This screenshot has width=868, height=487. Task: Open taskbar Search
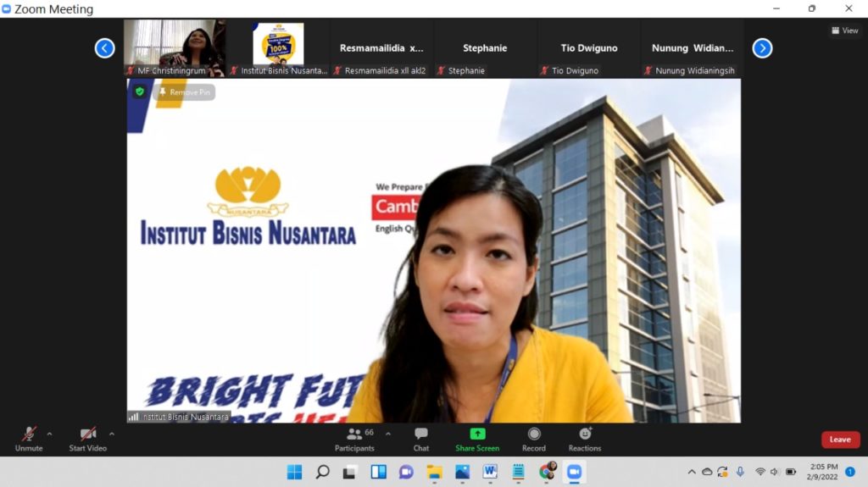point(322,472)
